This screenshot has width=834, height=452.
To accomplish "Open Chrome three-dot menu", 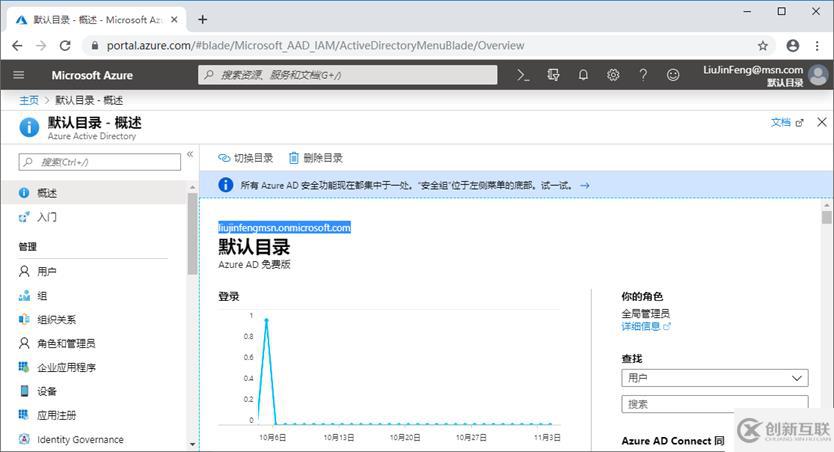I will coord(817,46).
